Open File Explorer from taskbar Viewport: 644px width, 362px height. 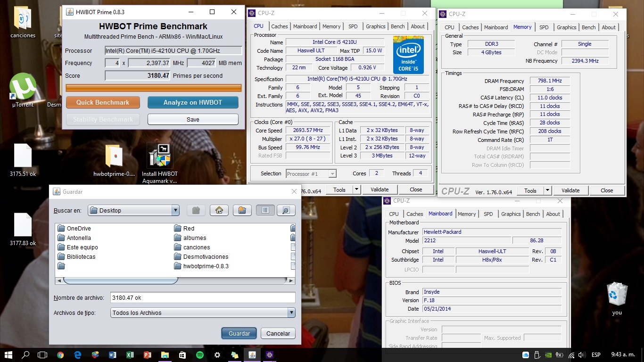pos(165,354)
